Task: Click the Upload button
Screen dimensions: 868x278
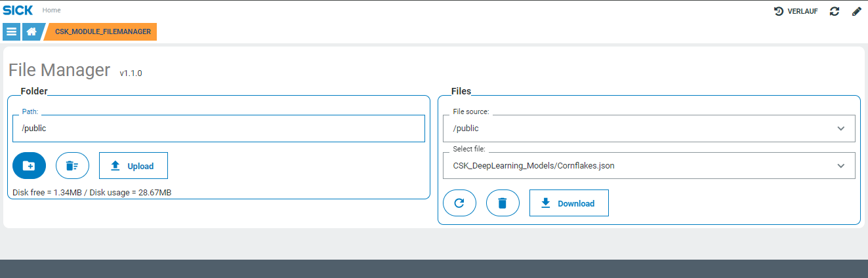Action: (x=133, y=166)
